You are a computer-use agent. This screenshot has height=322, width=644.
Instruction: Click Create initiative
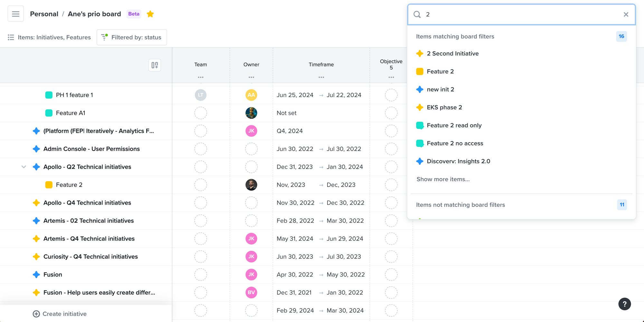tap(60, 314)
